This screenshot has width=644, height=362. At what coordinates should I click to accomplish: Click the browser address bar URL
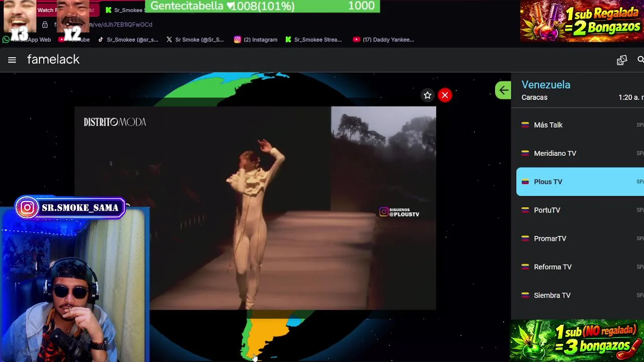tap(103, 25)
